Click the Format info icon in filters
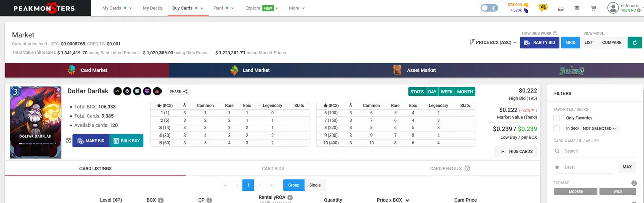644x203 pixels. tap(634, 183)
